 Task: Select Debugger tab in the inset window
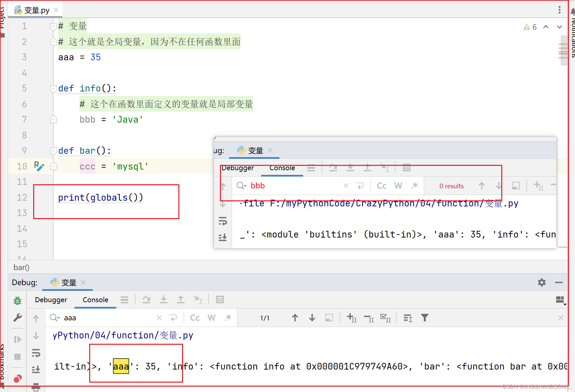click(238, 168)
